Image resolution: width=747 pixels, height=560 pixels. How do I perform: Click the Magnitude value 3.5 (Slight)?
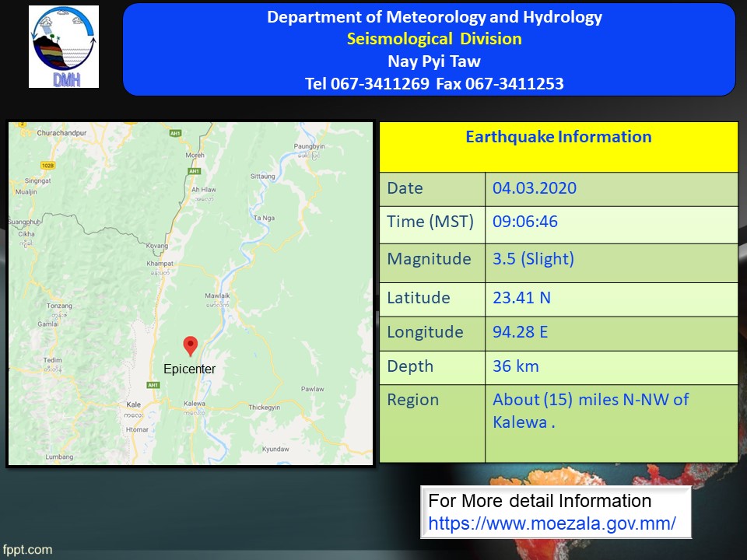533,259
